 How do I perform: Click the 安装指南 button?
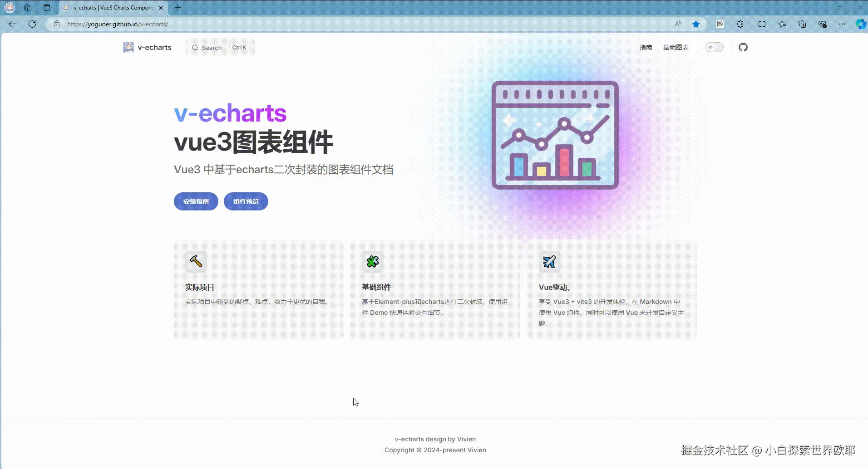[196, 201]
